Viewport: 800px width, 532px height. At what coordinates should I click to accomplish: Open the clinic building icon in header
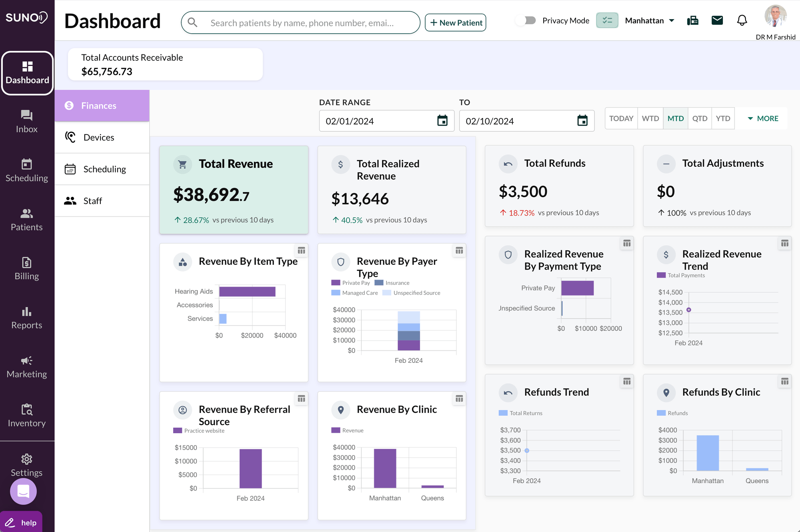click(692, 20)
